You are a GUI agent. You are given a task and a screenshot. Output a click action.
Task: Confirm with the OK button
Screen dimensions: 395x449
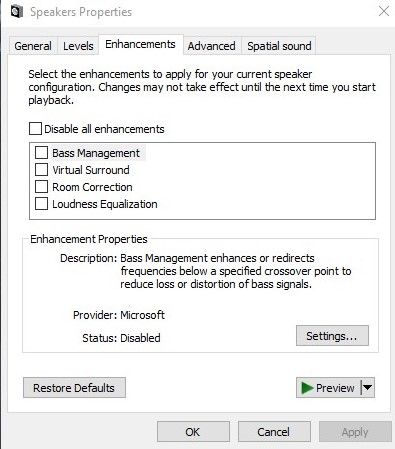point(193,432)
